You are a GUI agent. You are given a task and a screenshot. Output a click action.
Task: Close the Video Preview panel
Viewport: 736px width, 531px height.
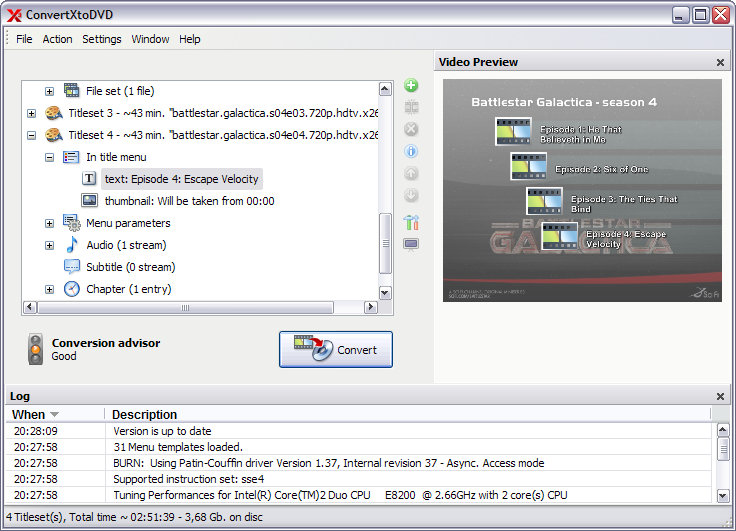click(720, 62)
